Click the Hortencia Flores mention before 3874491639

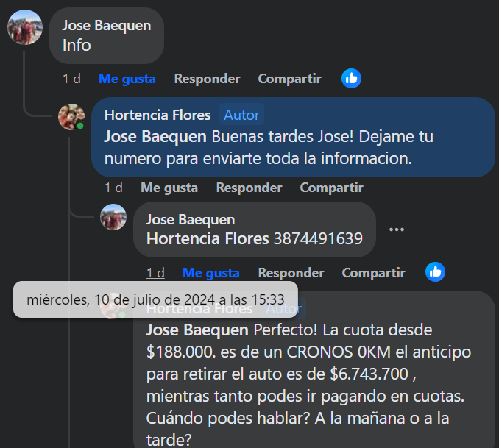coord(208,238)
